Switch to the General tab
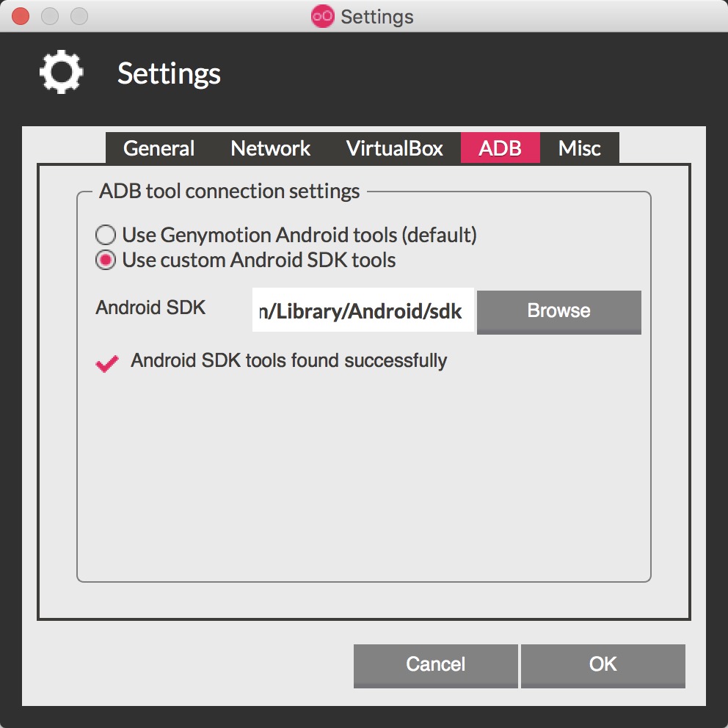 pyautogui.click(x=159, y=148)
